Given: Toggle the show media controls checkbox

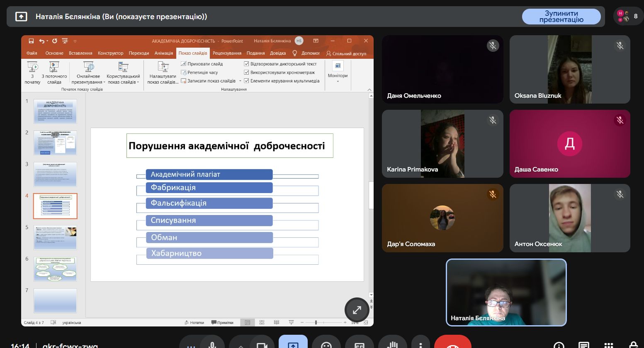Looking at the screenshot, I should coord(246,81).
